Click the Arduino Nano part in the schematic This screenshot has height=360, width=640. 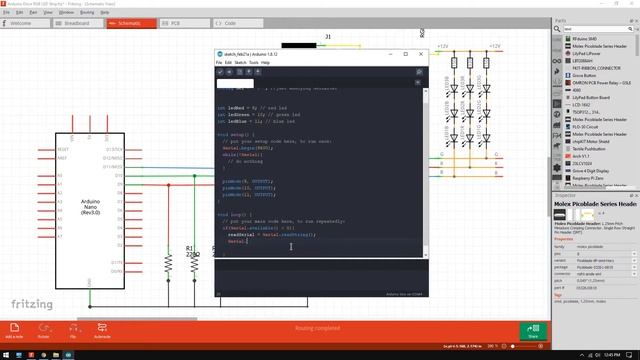tap(90, 211)
